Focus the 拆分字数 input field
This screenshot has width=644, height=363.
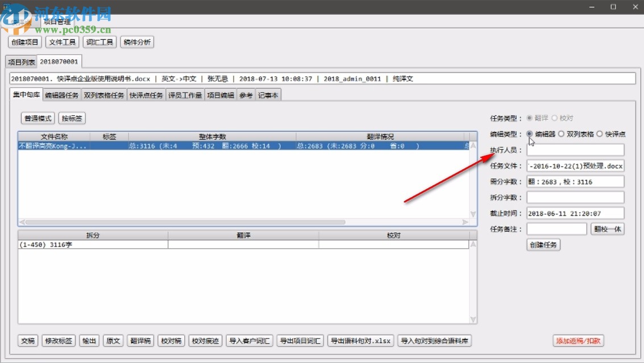575,198
